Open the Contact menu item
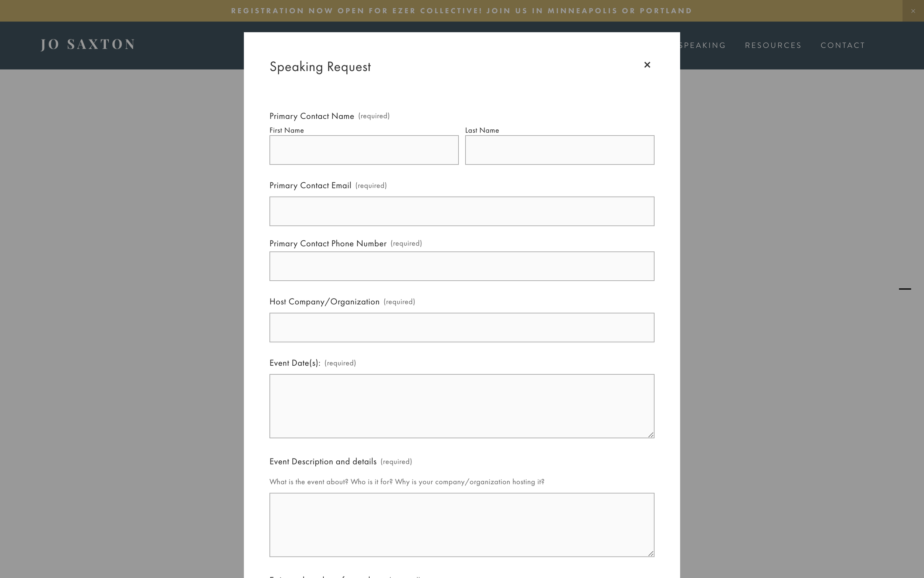 843,45
